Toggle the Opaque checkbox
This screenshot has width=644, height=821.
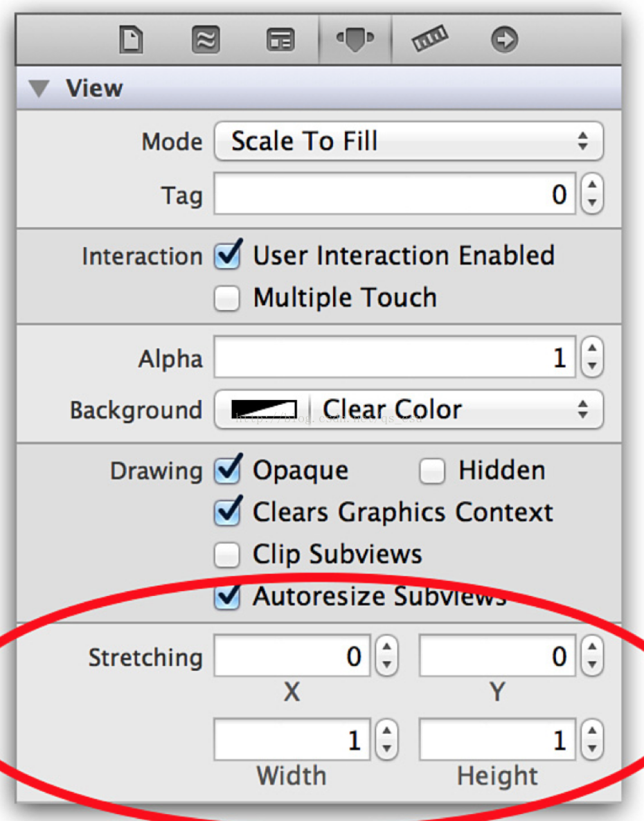coord(228,469)
